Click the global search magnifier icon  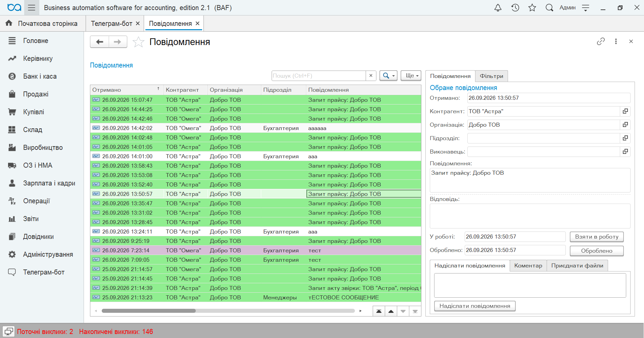(549, 8)
